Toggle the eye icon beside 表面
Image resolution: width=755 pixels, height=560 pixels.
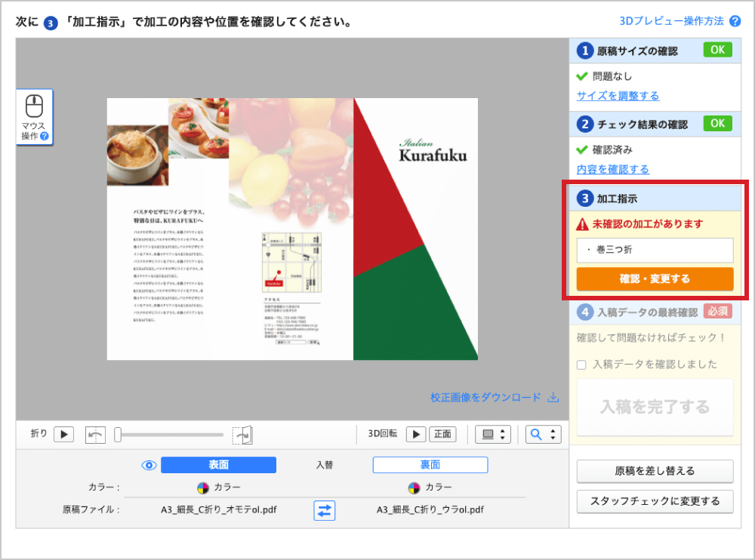[x=149, y=465]
